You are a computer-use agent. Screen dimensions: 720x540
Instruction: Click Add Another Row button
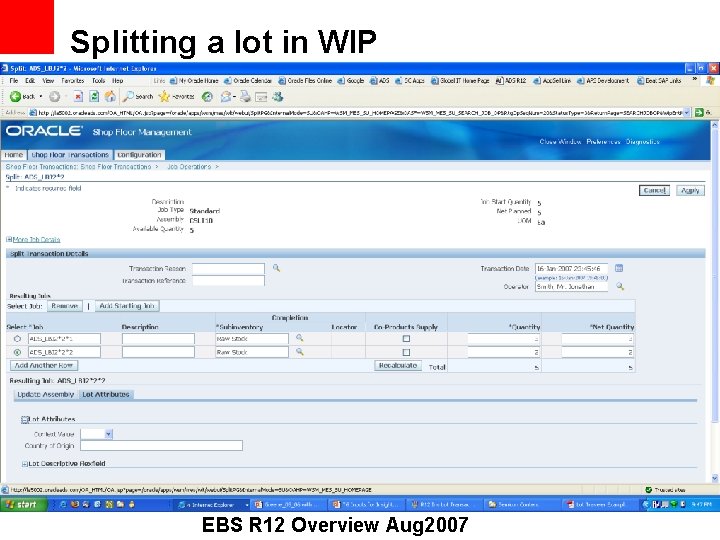[x=44, y=366]
